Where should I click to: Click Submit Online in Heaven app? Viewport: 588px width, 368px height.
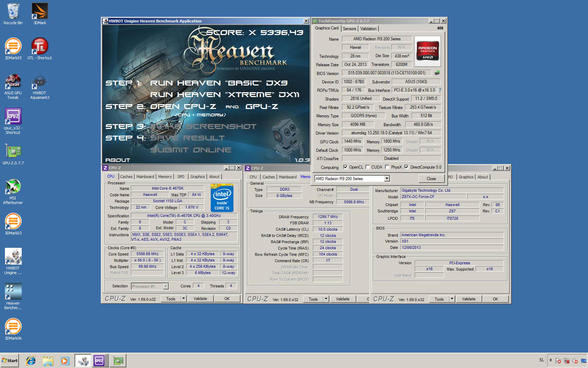[x=191, y=150]
